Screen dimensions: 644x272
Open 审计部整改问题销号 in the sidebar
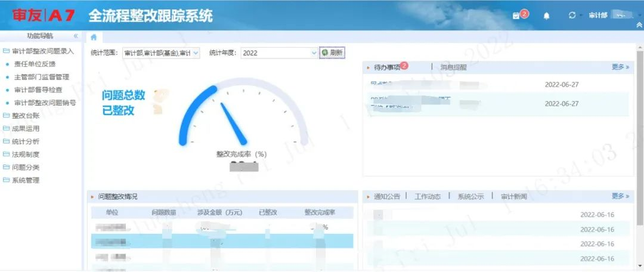click(x=45, y=103)
